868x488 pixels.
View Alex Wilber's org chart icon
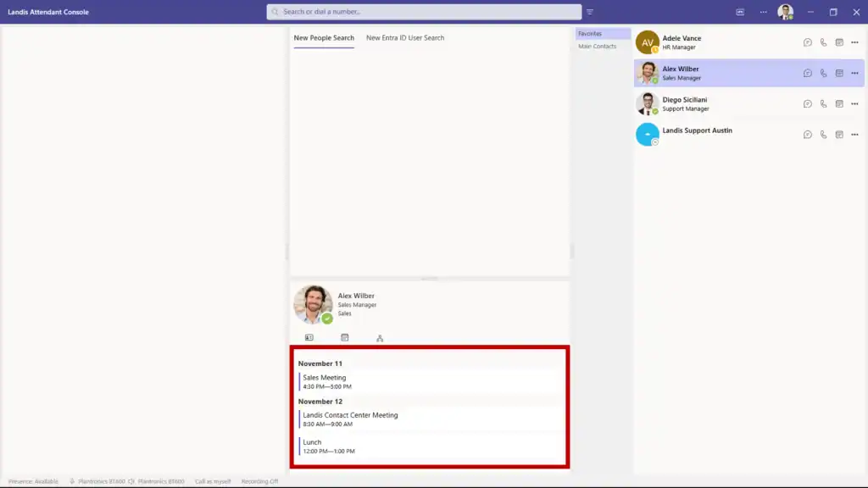click(x=379, y=337)
